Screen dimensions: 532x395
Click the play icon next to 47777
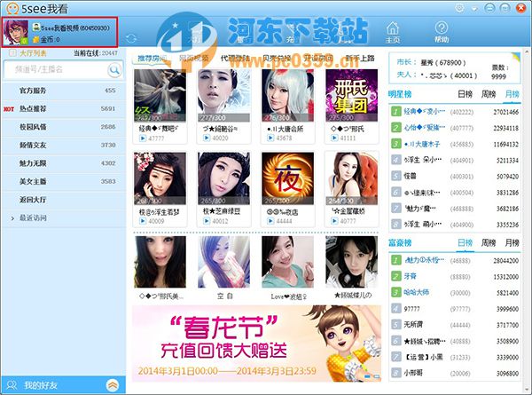point(143,138)
